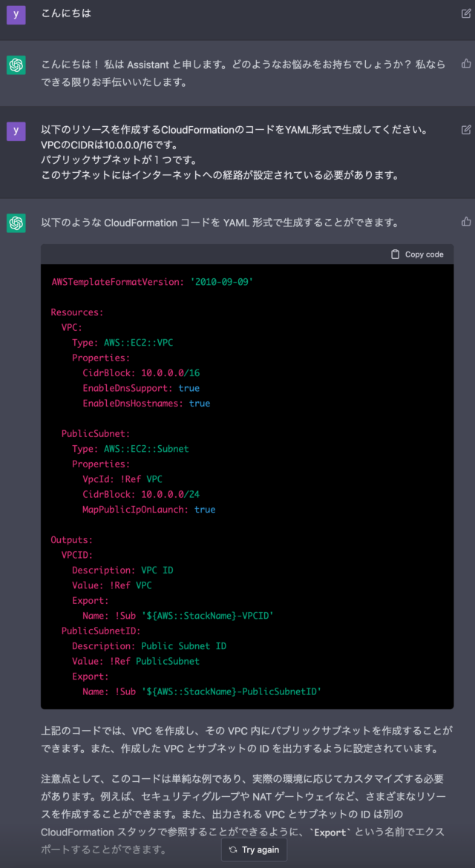The image size is (475, 868).
Task: Click 'PublicSubnet:' resource name in code
Action: [x=96, y=433]
